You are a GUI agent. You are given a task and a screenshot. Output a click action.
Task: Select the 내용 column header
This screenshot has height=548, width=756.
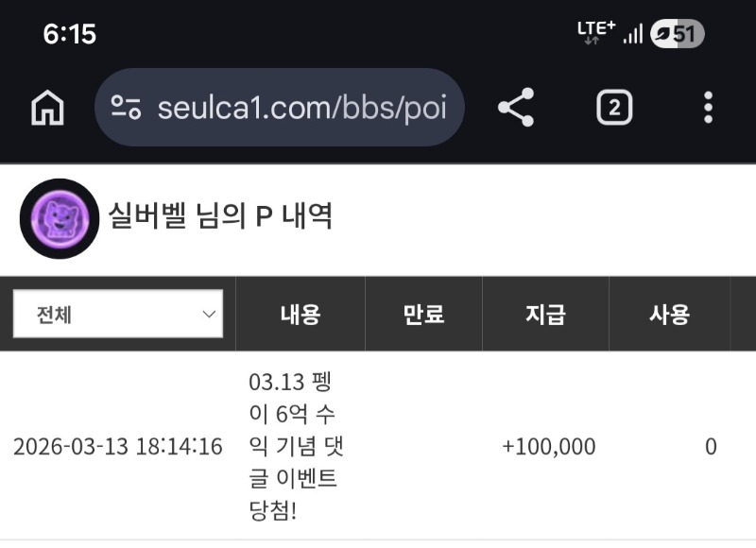click(x=300, y=315)
